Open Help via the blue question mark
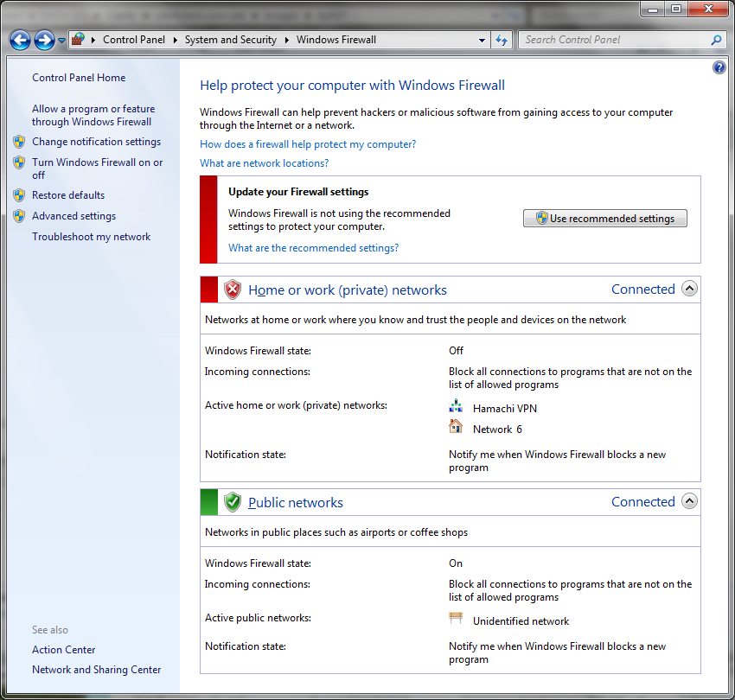 [x=719, y=67]
